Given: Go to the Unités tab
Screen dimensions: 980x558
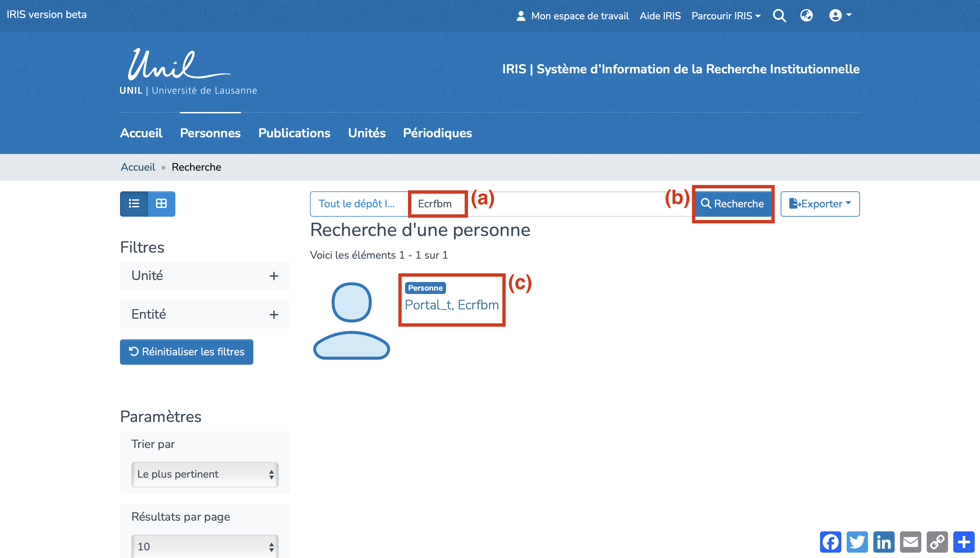Looking at the screenshot, I should (x=366, y=133).
